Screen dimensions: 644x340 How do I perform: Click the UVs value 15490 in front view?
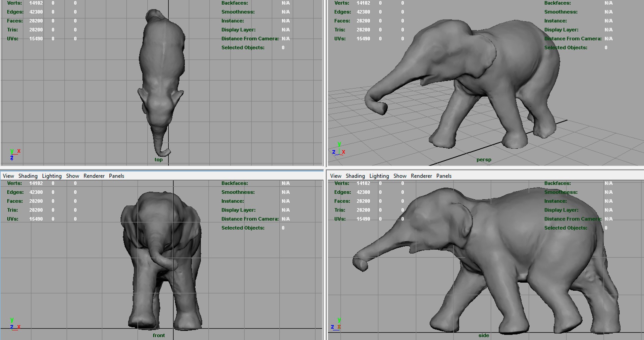(x=36, y=219)
